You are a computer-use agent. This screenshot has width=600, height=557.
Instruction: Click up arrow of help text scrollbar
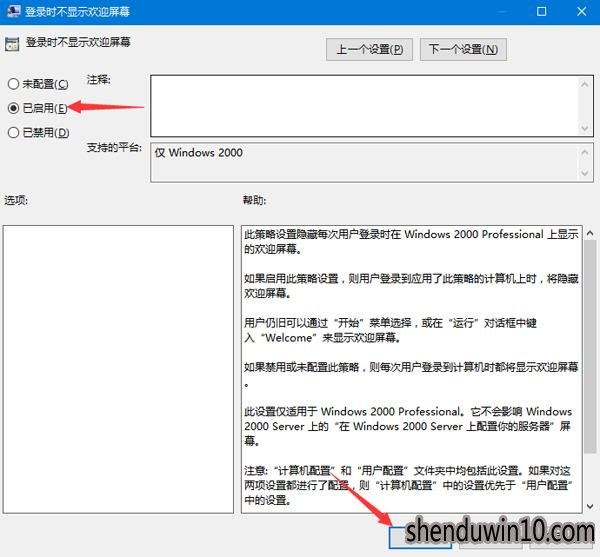coord(590,233)
